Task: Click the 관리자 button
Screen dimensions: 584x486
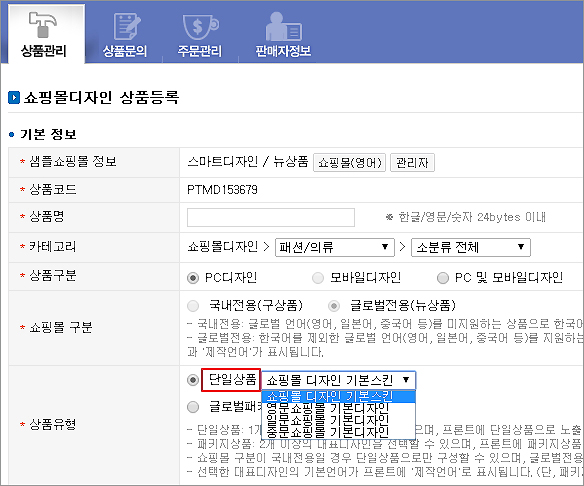Action: click(x=412, y=163)
